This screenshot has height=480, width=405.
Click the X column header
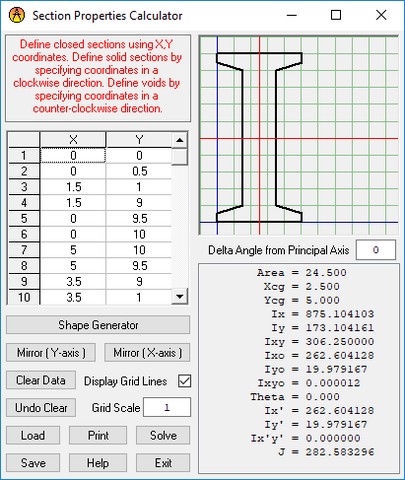pos(73,140)
